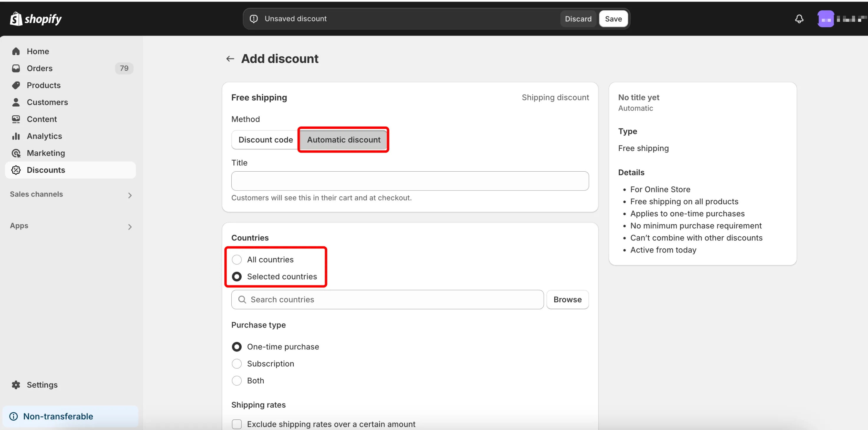Open Settings in the sidebar
Screen dimensions: 868x430
pyautogui.click(x=70, y=385)
